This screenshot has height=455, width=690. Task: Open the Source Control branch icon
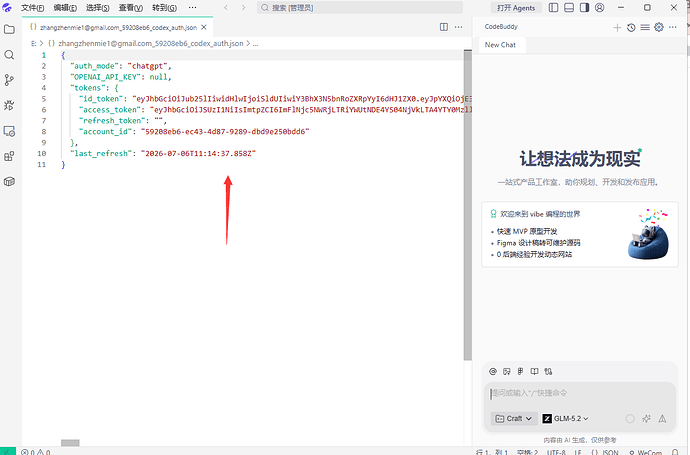click(9, 80)
